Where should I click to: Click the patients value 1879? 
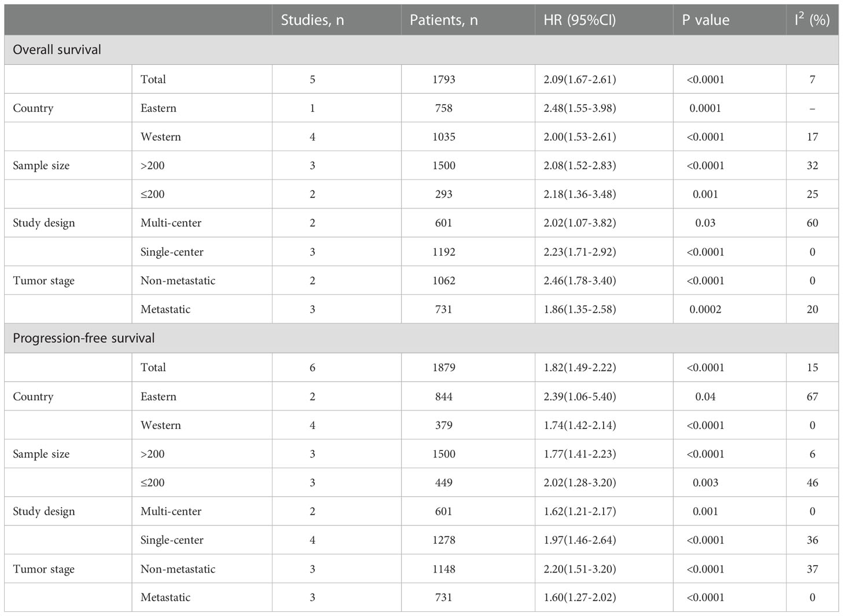443,368
